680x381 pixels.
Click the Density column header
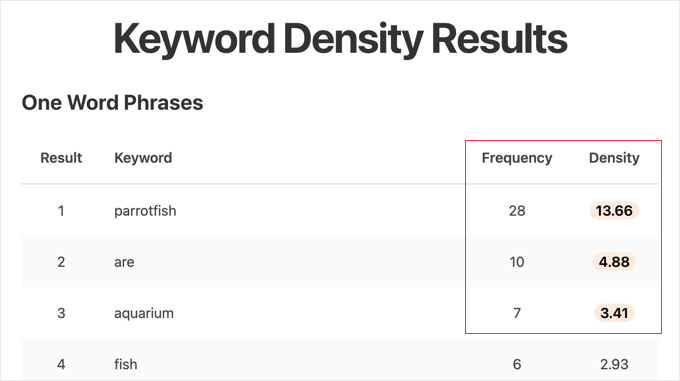coord(614,158)
